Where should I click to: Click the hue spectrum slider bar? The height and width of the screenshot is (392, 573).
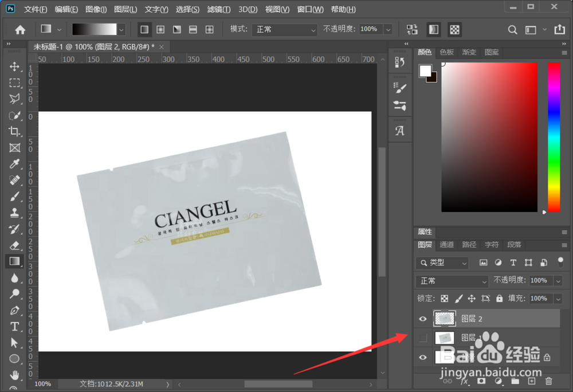click(x=554, y=137)
